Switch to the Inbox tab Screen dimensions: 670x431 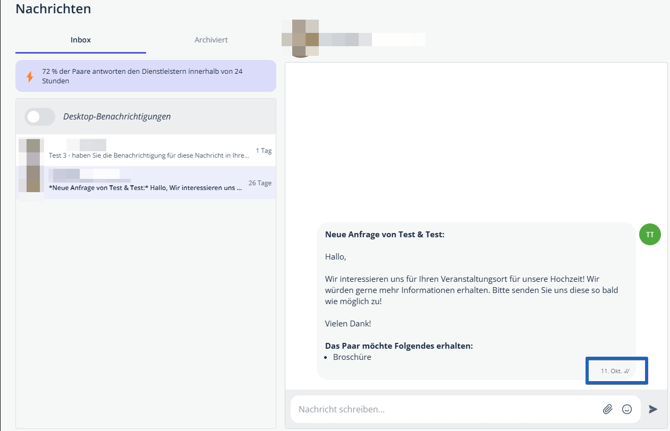(x=80, y=40)
